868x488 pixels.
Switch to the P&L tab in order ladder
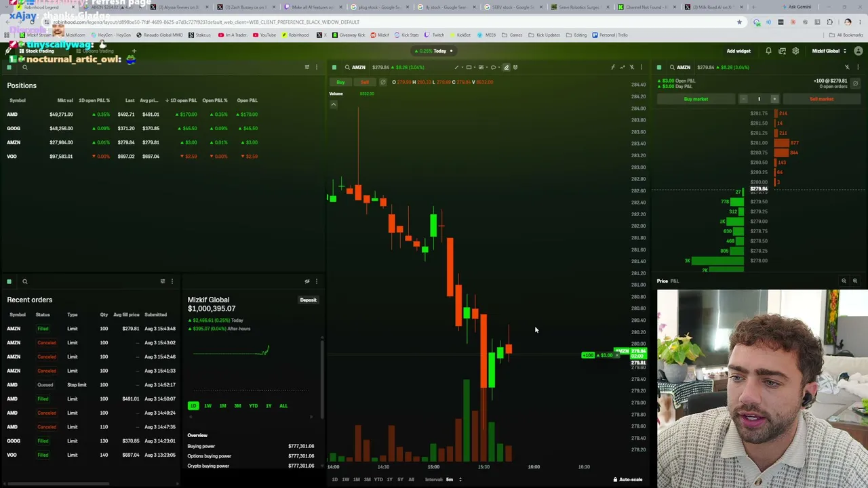(x=675, y=281)
